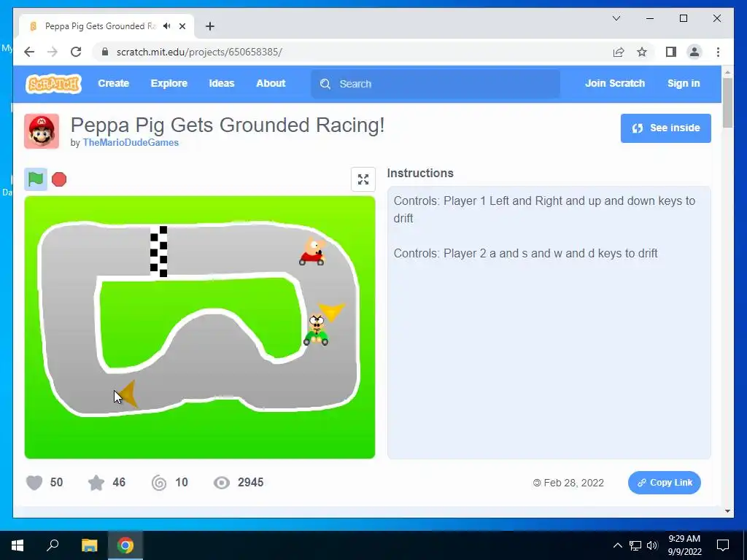Screen dimensions: 747x560
Task: Click the scrollbar down arrow
Action: pos(727,511)
